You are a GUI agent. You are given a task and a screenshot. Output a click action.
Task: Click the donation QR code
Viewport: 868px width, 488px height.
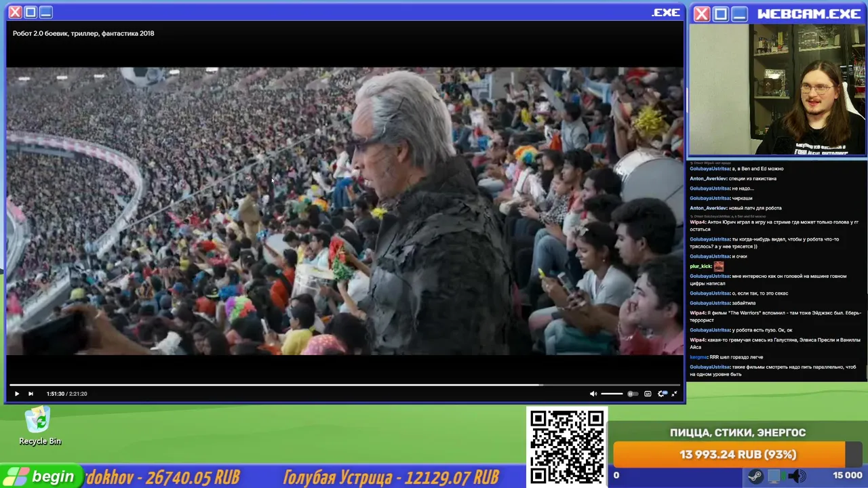pos(567,447)
